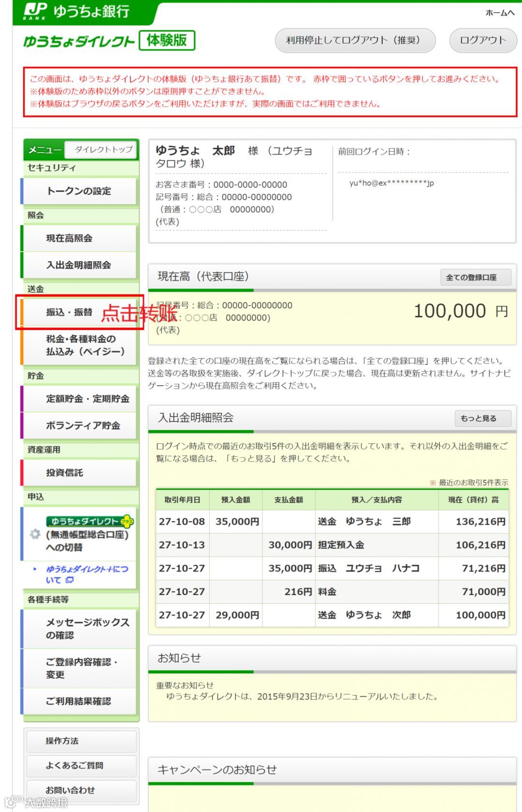Click 振込 ユウチヨ ハナコ entry
Viewport: 522px width, 812px height.
coord(368,568)
